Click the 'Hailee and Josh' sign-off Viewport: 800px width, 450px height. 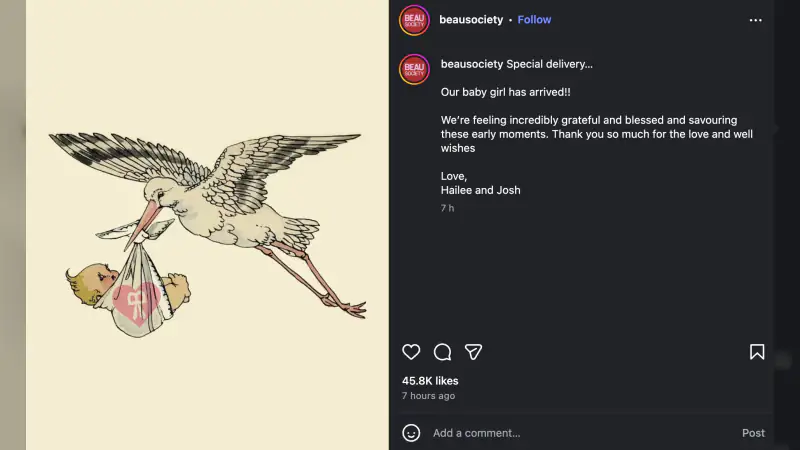coord(480,190)
